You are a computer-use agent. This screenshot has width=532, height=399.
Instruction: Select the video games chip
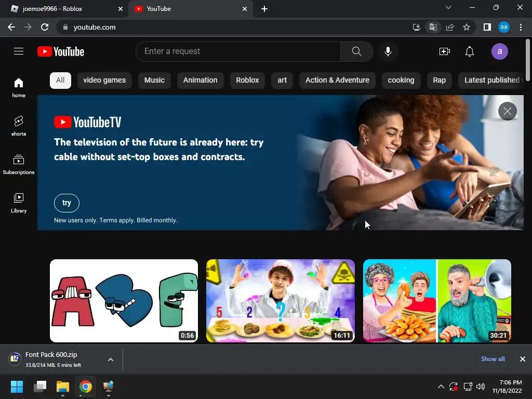coord(104,81)
